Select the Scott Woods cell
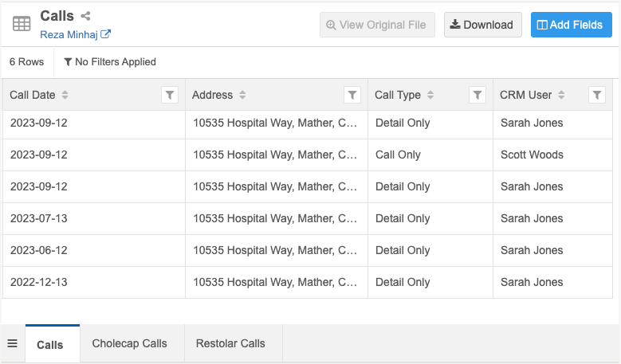The image size is (621, 364). tap(532, 155)
